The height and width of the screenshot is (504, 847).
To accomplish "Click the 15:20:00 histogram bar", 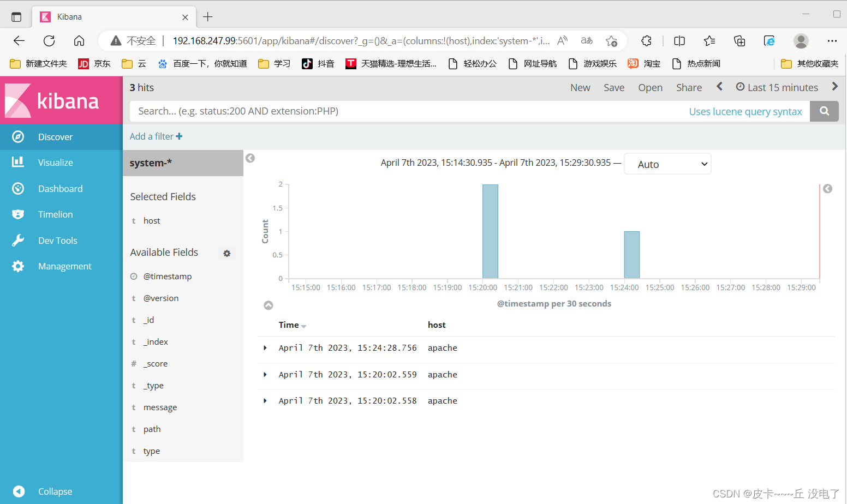I will pyautogui.click(x=490, y=231).
